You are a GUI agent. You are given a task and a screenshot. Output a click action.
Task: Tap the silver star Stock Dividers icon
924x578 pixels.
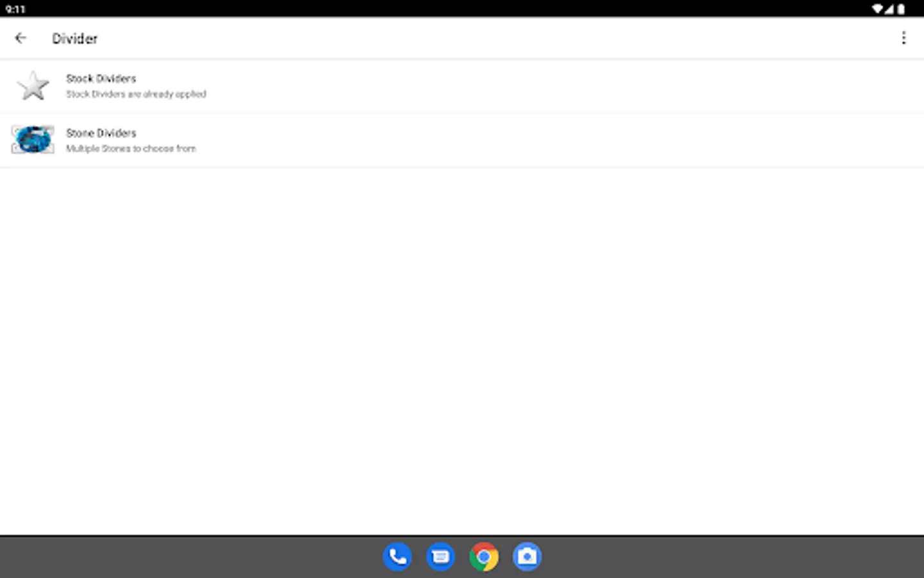tap(33, 86)
